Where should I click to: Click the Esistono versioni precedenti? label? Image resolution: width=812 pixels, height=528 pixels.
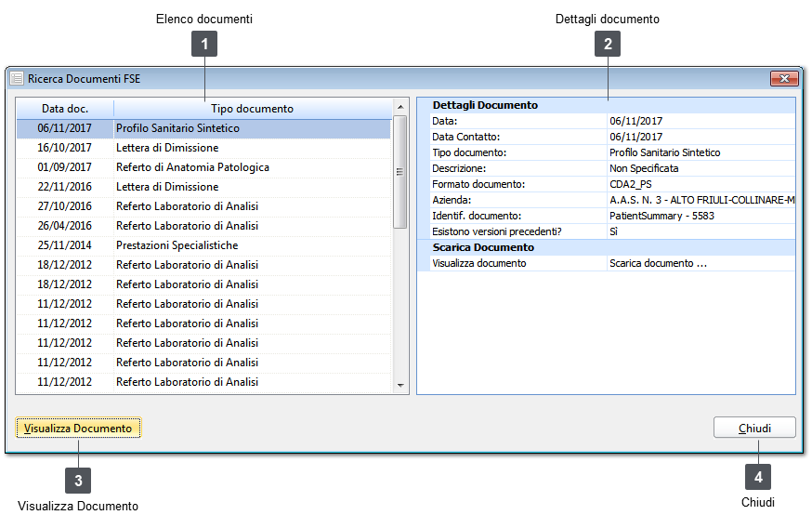pyautogui.click(x=497, y=231)
